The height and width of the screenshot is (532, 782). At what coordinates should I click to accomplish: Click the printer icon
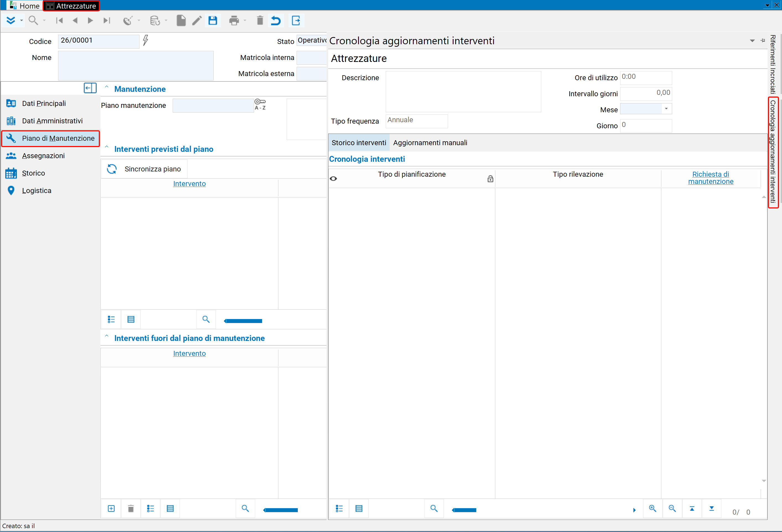click(234, 20)
